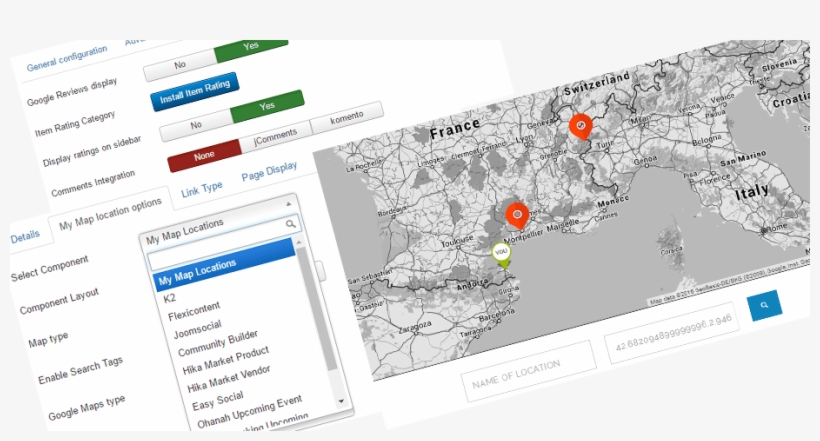Choose K2 in the component list

(169, 299)
